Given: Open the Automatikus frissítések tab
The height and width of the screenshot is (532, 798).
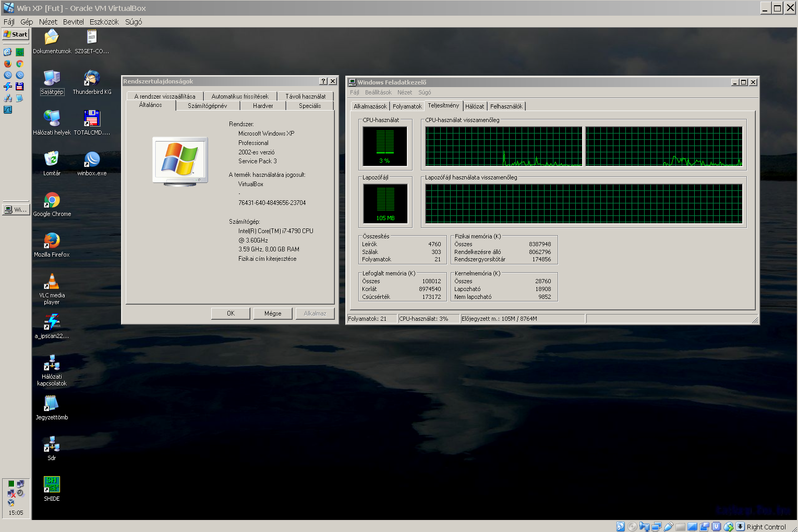Looking at the screenshot, I should pyautogui.click(x=240, y=96).
